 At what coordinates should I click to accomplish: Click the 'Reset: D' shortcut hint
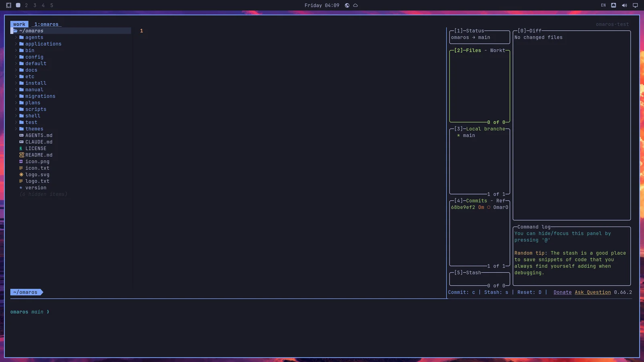(529, 292)
